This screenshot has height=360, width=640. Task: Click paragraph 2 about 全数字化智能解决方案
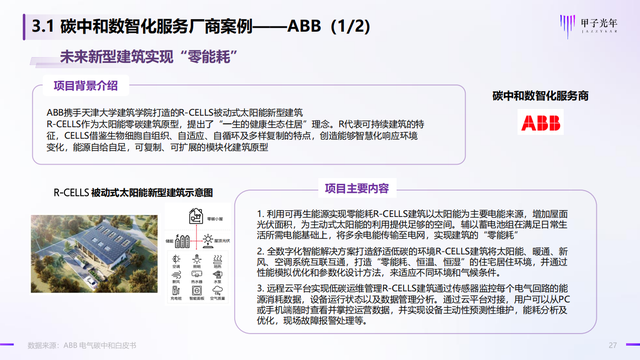point(412,262)
